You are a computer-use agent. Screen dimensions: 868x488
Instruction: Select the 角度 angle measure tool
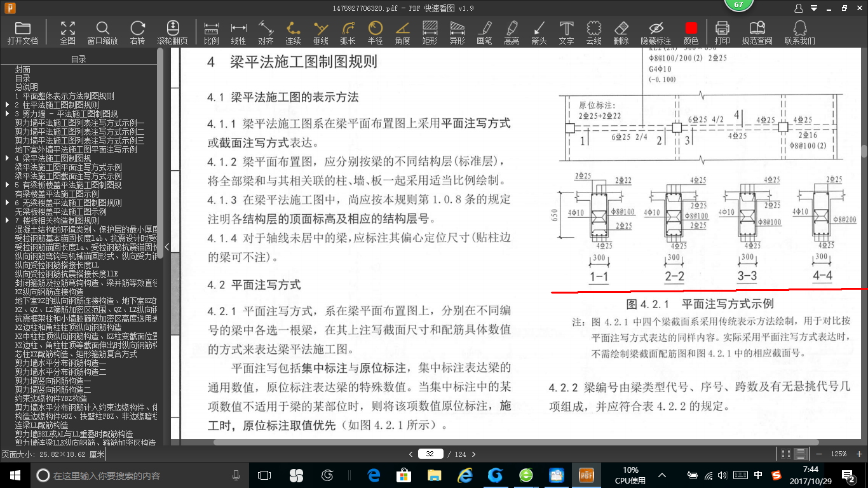402,32
